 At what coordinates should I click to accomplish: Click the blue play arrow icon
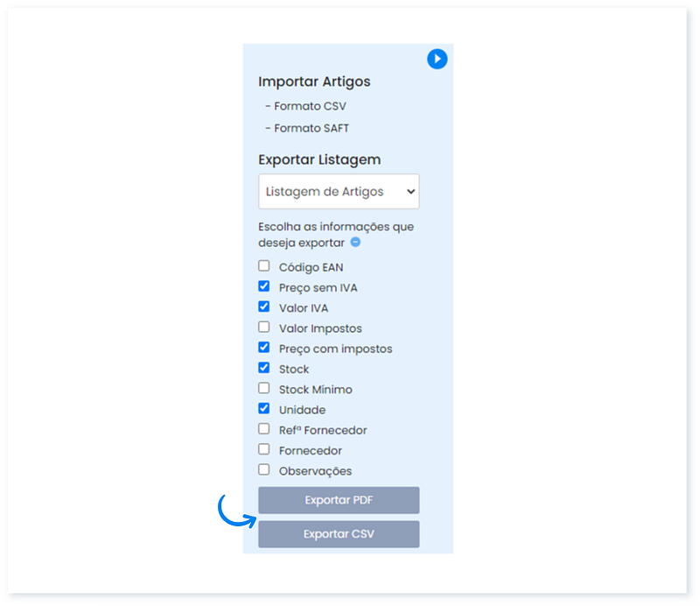(437, 59)
